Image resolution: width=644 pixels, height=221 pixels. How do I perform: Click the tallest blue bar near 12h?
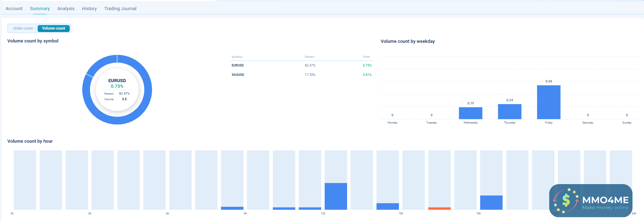[336, 196]
